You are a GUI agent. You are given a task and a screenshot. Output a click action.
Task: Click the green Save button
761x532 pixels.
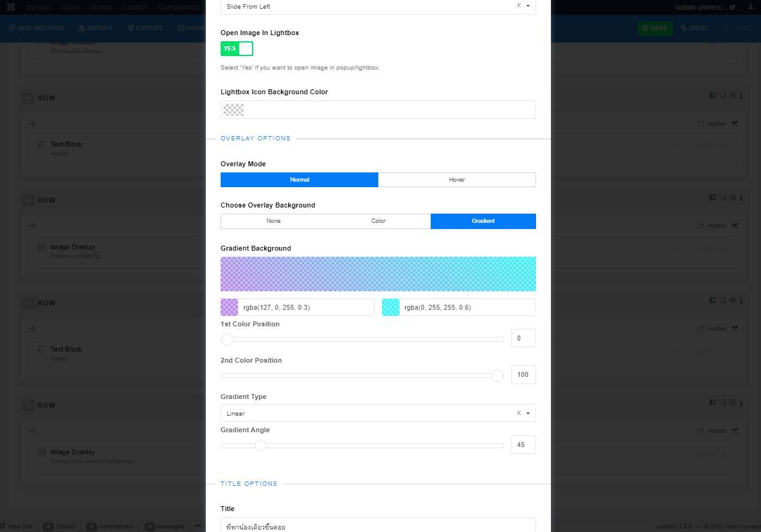click(x=654, y=28)
